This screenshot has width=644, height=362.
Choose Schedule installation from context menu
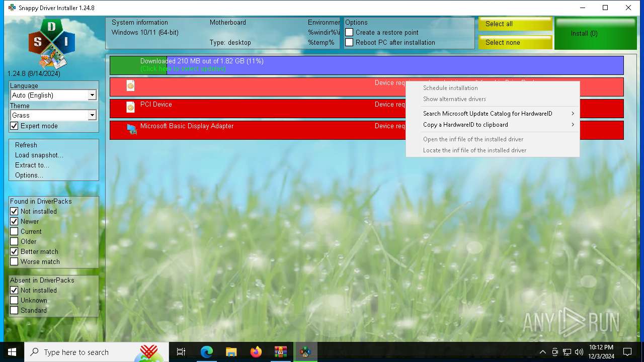(x=493, y=88)
